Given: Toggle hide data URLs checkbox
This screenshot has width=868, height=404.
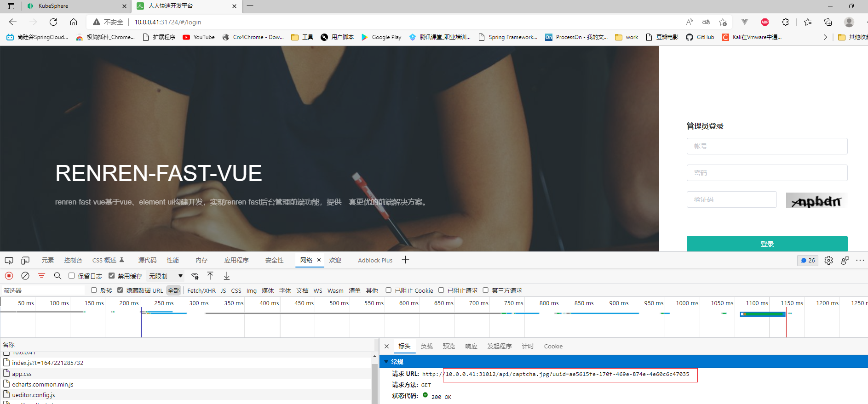Looking at the screenshot, I should click(120, 290).
